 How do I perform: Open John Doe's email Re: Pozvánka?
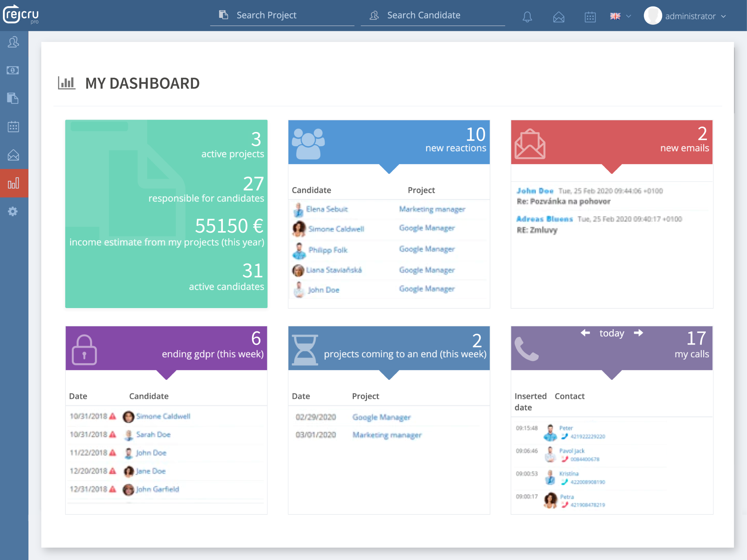coord(563,201)
